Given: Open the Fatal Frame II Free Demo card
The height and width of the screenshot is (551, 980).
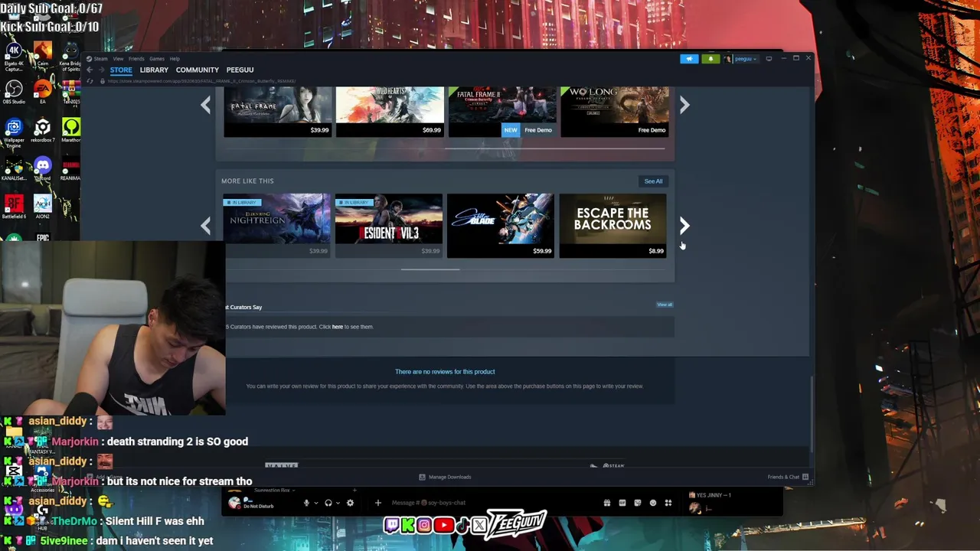Looking at the screenshot, I should [x=501, y=112].
